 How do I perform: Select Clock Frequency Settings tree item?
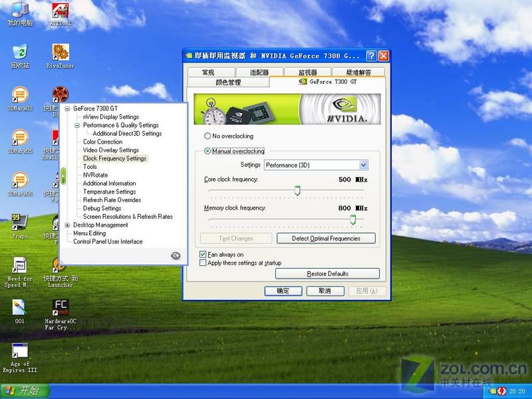tap(114, 158)
